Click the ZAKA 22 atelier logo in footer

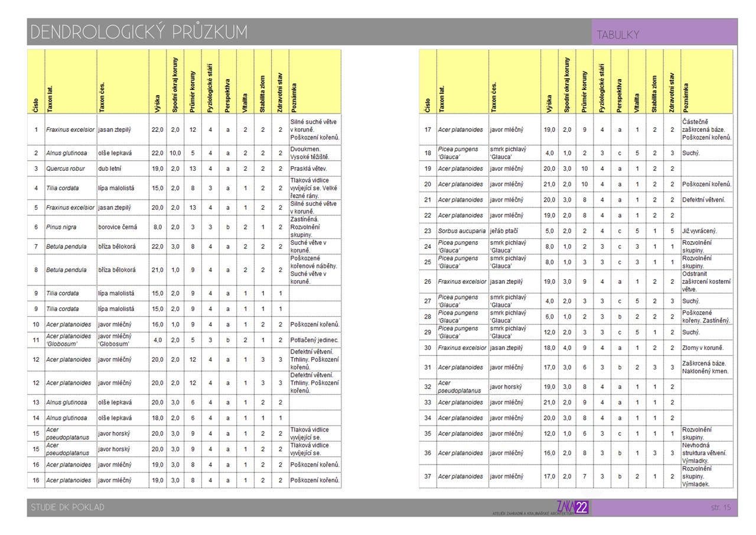point(572,507)
